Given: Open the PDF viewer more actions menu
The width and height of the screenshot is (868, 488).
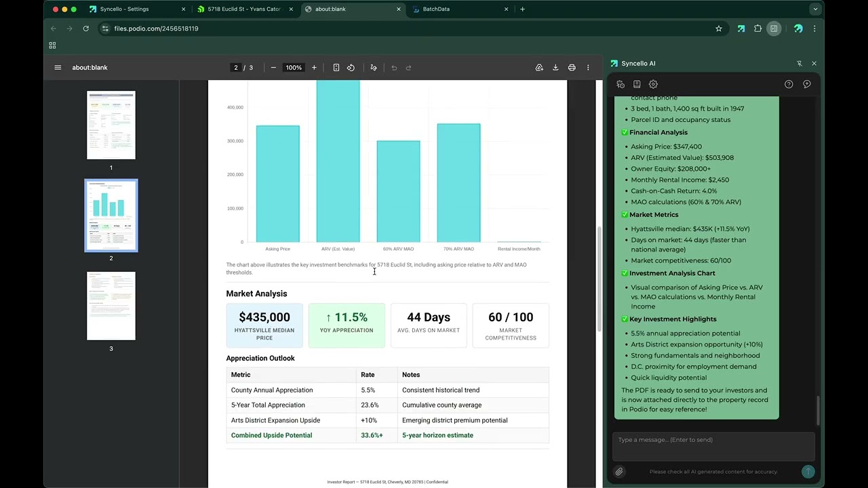Looking at the screenshot, I should (x=588, y=68).
